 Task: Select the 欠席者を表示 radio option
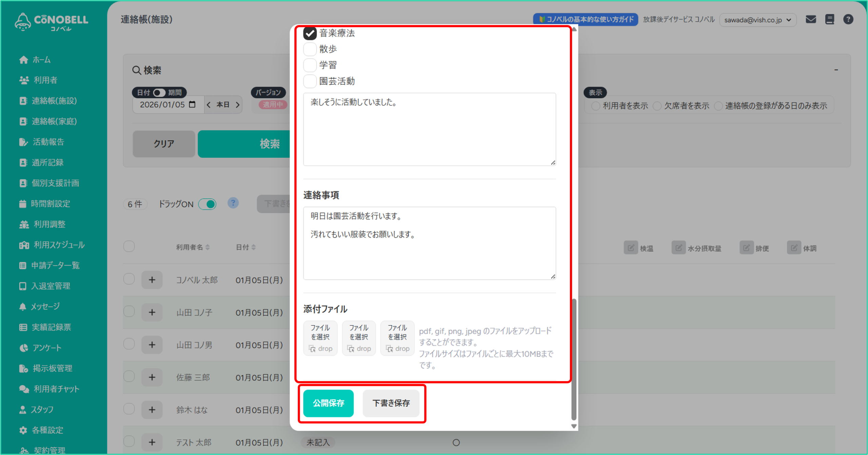point(657,106)
